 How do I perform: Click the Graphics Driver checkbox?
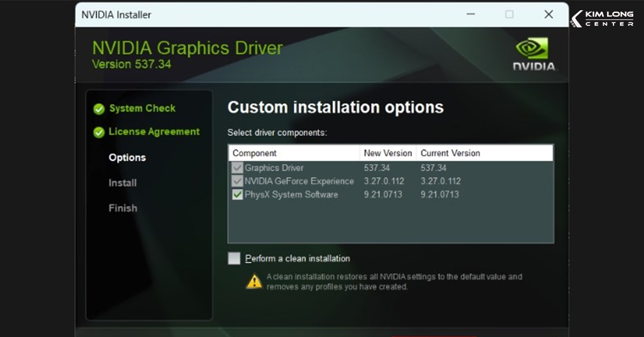pos(238,167)
